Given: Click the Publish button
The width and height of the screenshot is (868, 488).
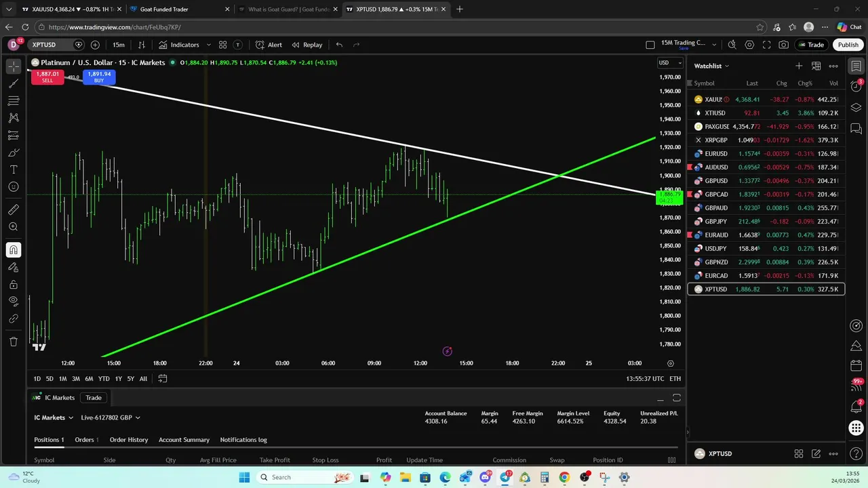Looking at the screenshot, I should (x=848, y=45).
